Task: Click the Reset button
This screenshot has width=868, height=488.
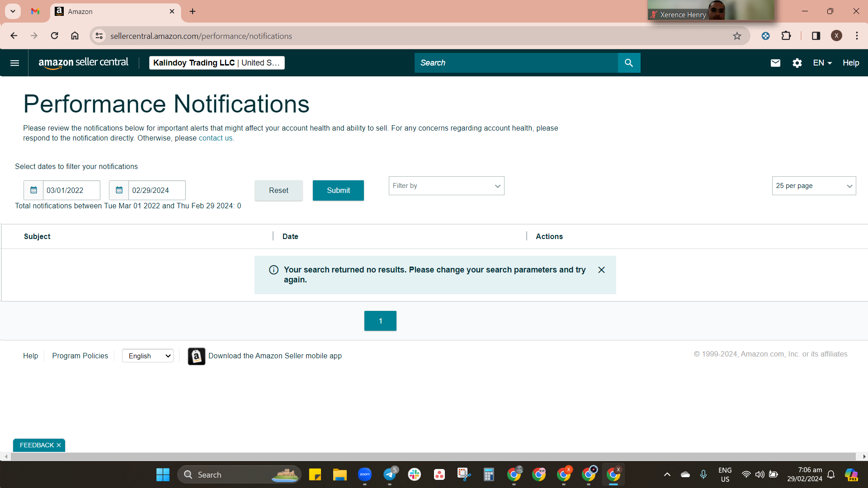Action: pos(278,191)
